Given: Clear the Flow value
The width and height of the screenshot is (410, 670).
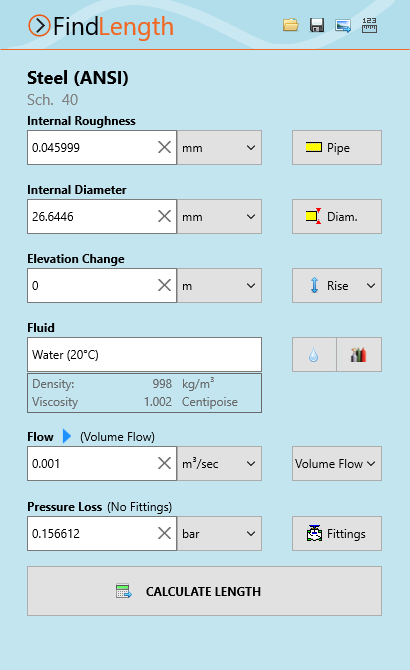Looking at the screenshot, I should tap(164, 463).
